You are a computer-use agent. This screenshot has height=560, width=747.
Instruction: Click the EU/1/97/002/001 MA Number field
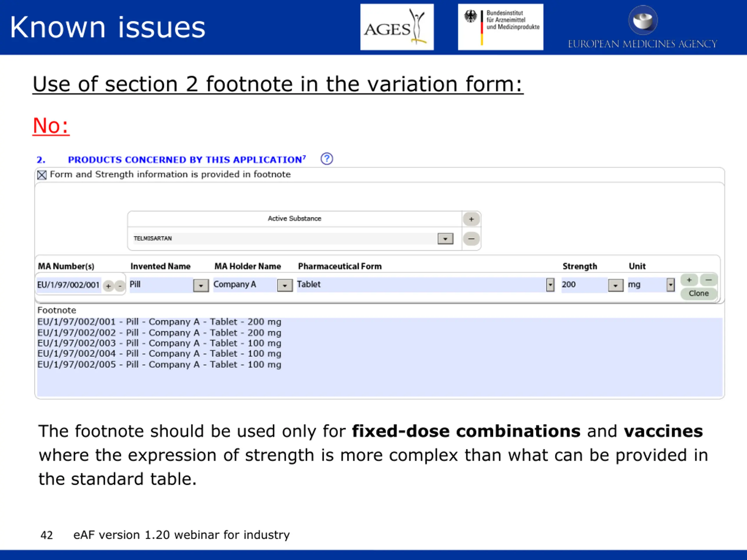(68, 285)
